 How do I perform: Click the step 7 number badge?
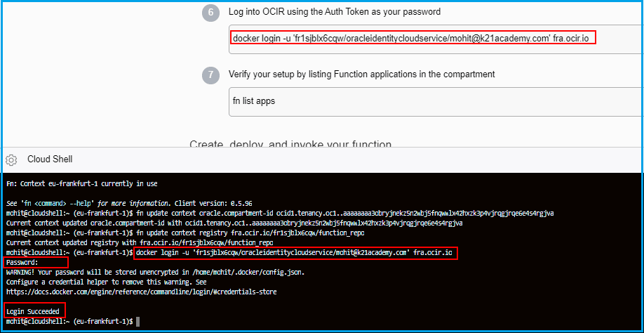[212, 74]
